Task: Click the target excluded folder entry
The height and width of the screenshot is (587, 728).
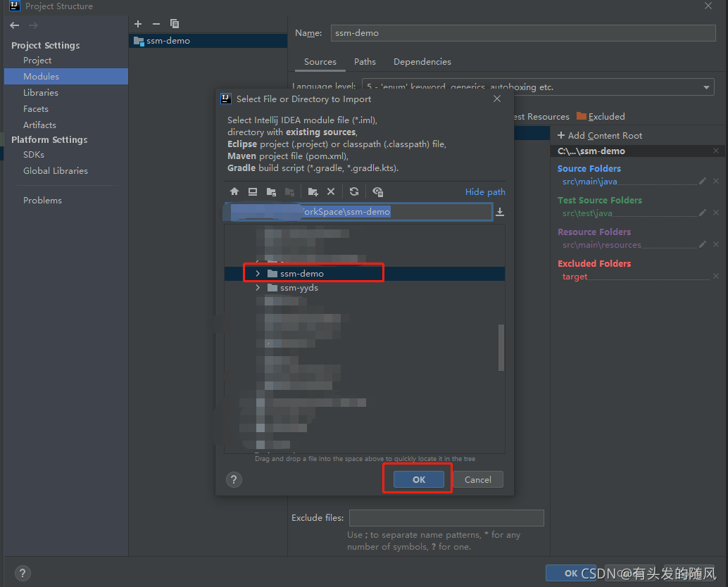Action: point(575,277)
